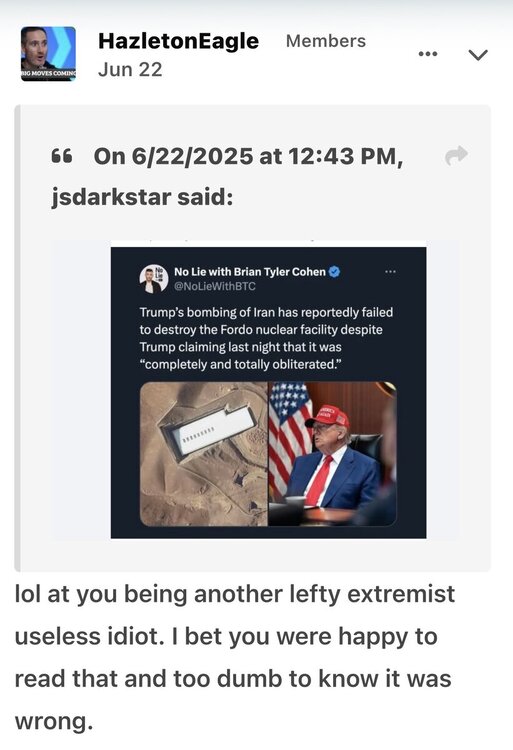Screen dimensions: 513x750
Task: Open the embedded tweet screenshot image
Action: (x=268, y=392)
